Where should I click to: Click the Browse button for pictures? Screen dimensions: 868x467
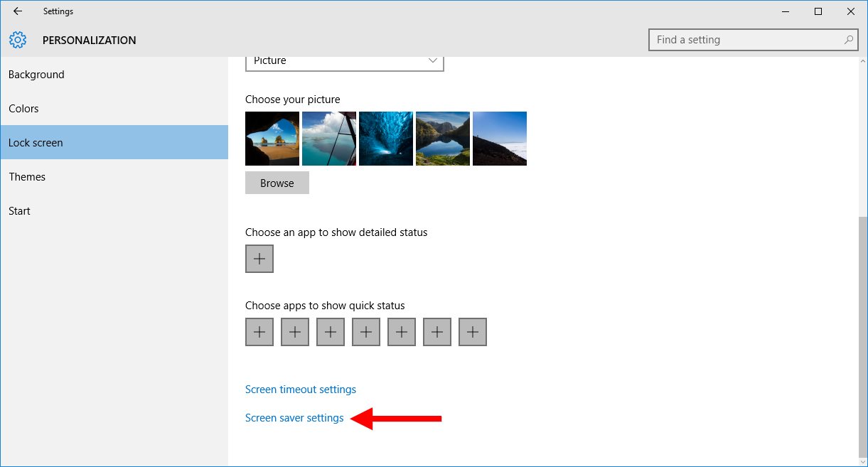pos(277,183)
